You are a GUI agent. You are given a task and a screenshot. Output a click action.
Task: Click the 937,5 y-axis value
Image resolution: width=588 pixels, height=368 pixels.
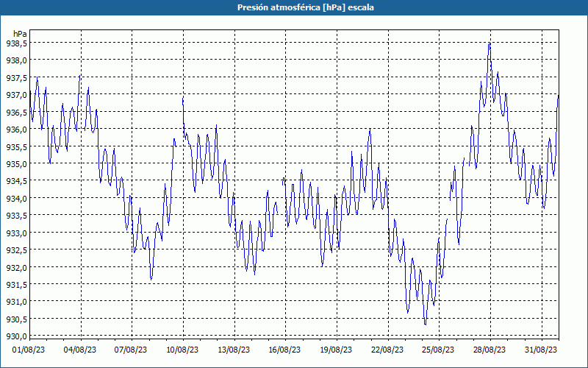coord(17,78)
